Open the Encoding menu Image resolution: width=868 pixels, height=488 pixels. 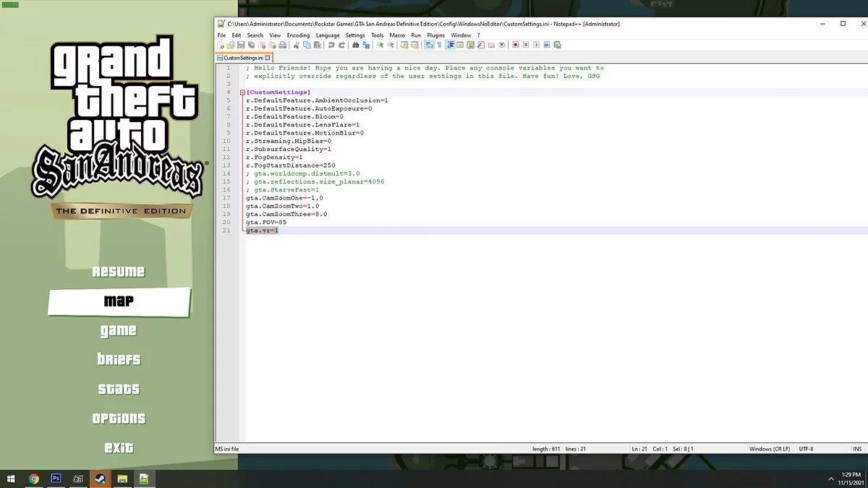click(297, 35)
